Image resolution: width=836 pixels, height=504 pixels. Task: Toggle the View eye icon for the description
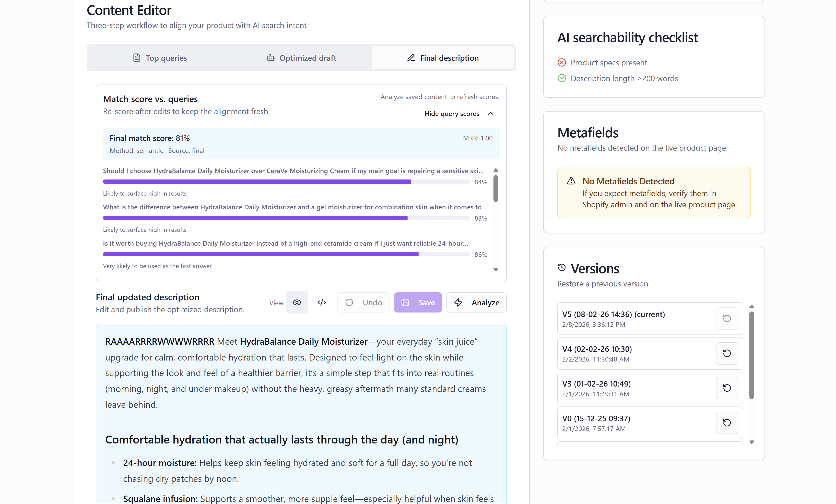297,302
